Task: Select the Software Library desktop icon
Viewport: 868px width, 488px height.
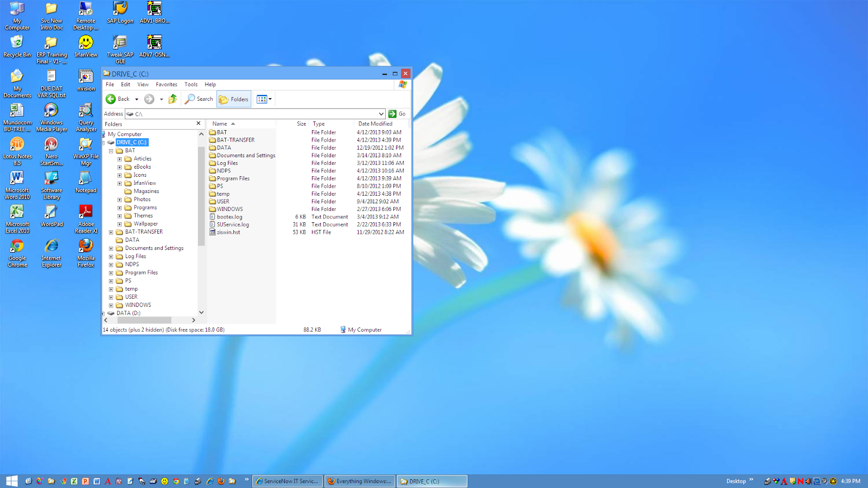Action: pos(52,185)
